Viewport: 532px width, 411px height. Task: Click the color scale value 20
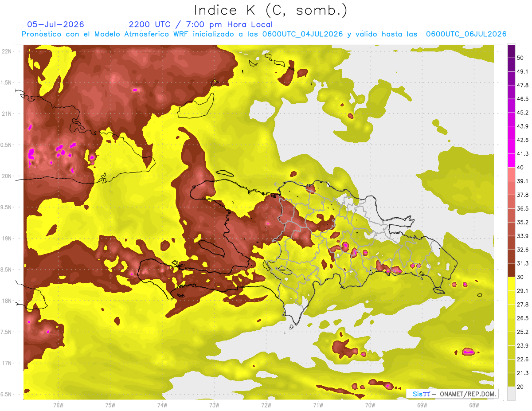point(521,387)
